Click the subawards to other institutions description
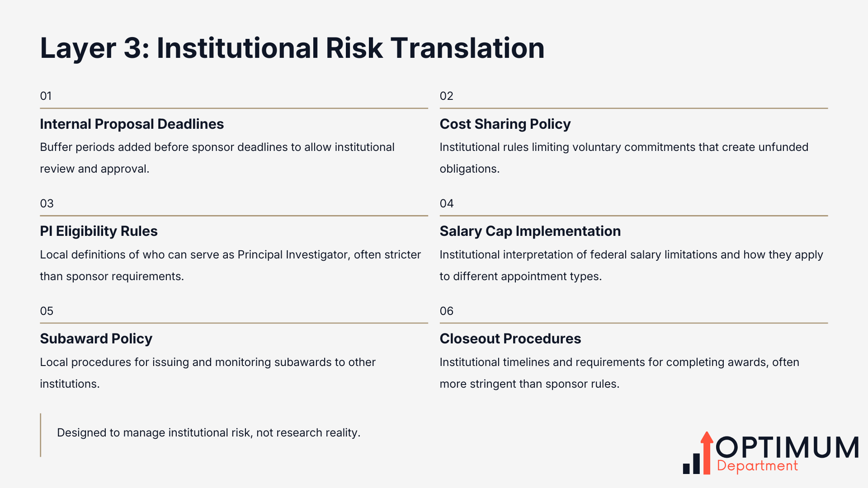This screenshot has height=488, width=868. [x=208, y=373]
